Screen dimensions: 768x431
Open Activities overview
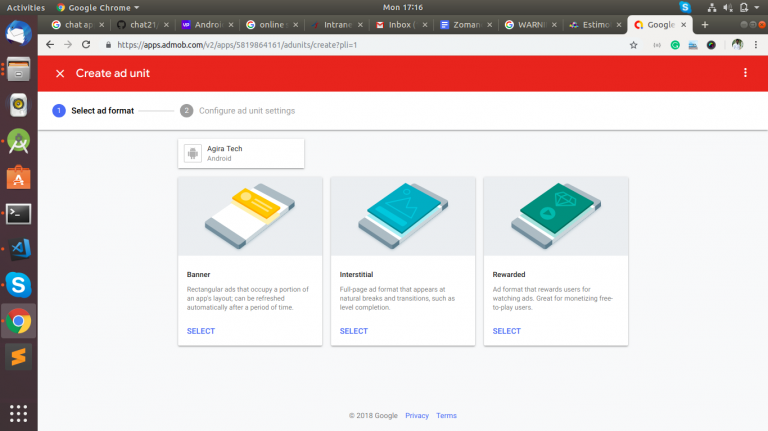coord(25,7)
